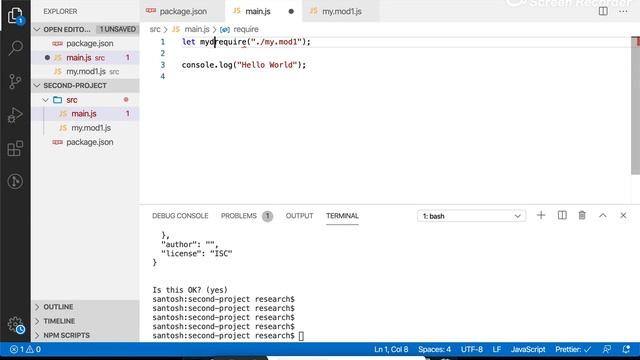
Task: Click the unsaved dot on main.js tab
Action: [291, 11]
